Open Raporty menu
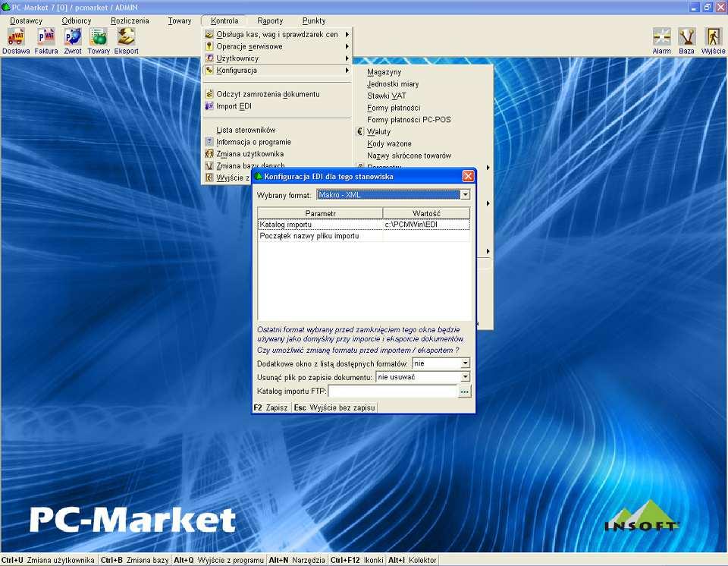Image resolution: width=728 pixels, height=566 pixels. [x=270, y=21]
